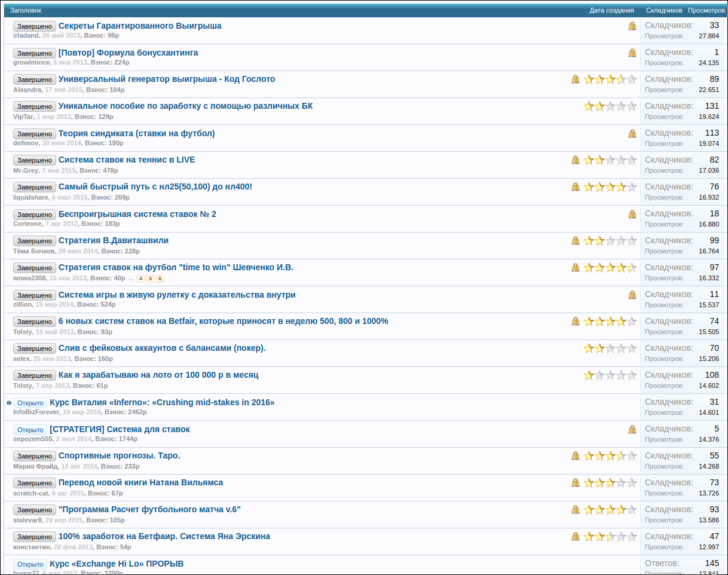Open thread Спортивные прогнозы. Таро.
The image size is (728, 575).
point(119,455)
